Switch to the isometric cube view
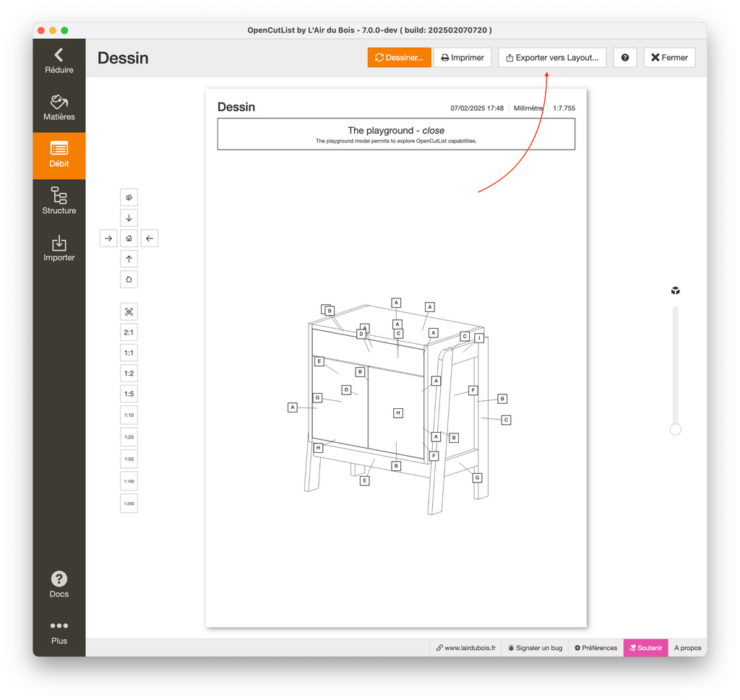The height and width of the screenshot is (700, 740). [129, 197]
